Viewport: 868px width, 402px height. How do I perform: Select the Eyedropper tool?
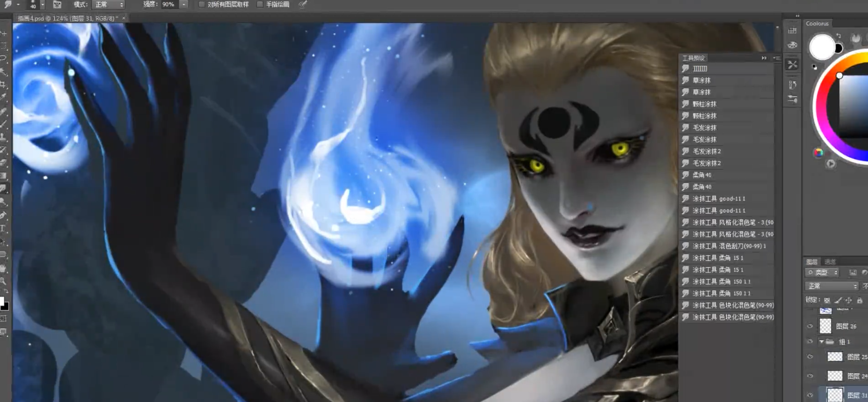coord(4,97)
